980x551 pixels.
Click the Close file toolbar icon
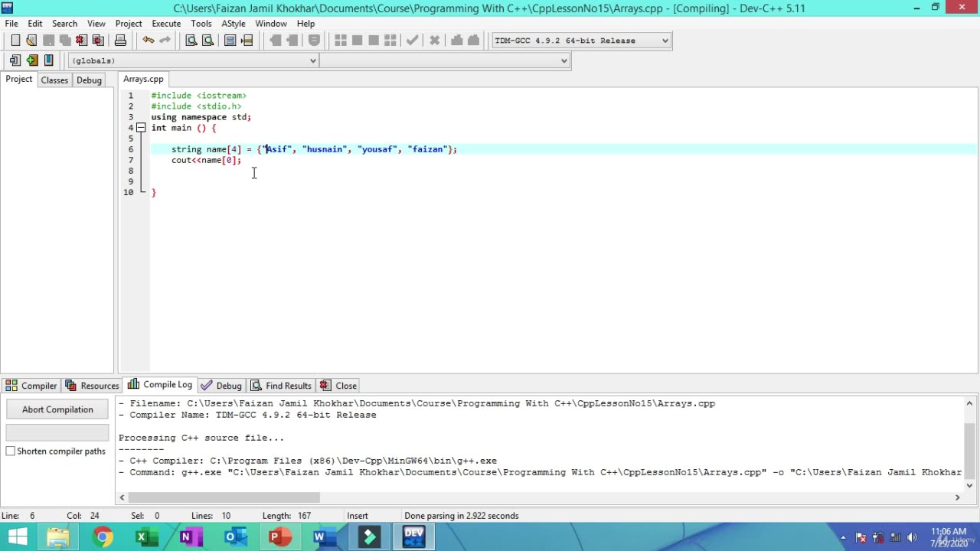pos(81,41)
